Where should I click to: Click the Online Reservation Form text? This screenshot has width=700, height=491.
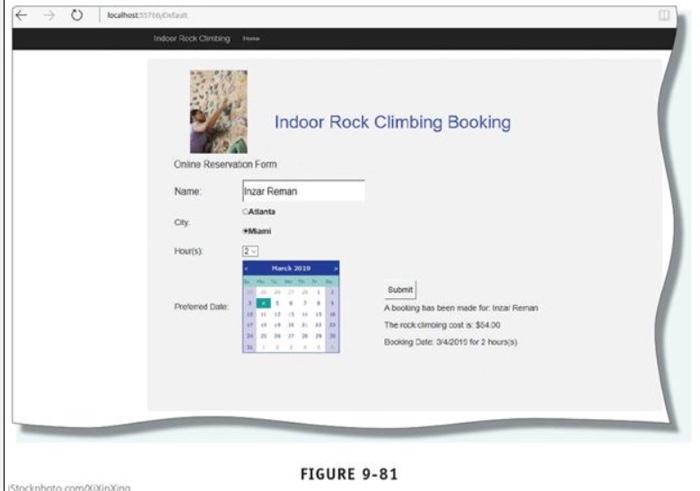225,164
